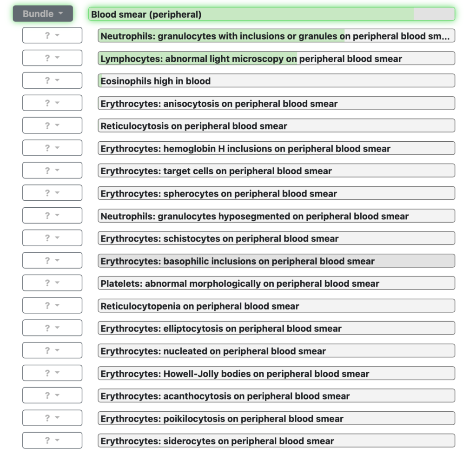Viewport: 476px width, 454px height.
Task: Open the dropdown beside Erythrocytes: acanthocytosis
Action: [x=52, y=395]
